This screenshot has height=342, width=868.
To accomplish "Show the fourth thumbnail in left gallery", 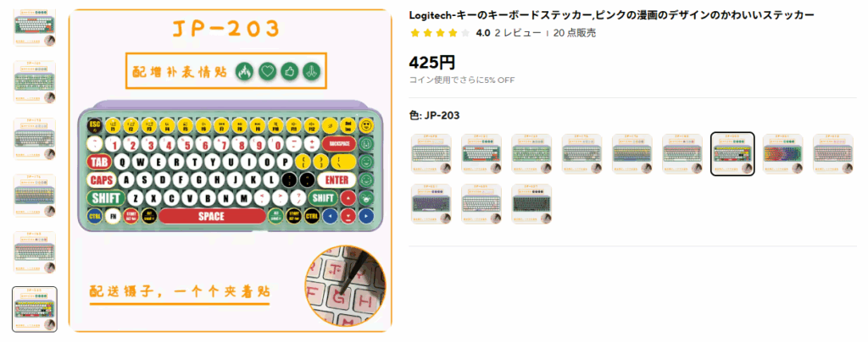I will tap(35, 196).
